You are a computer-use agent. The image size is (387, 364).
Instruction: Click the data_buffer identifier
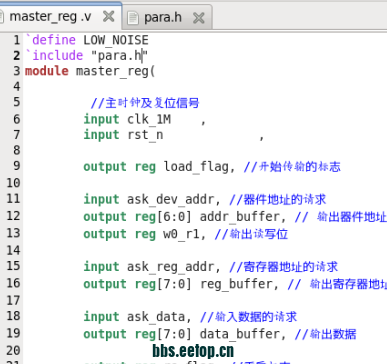coord(240,334)
